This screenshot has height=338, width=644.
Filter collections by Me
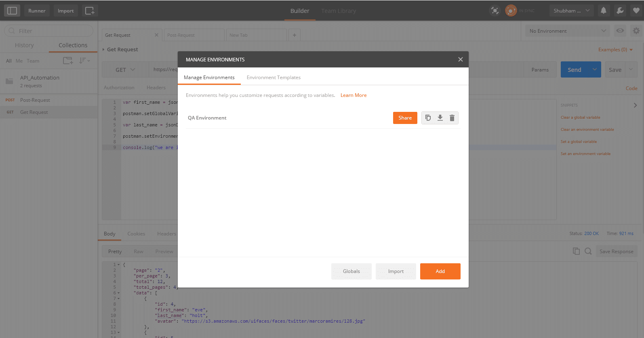tap(19, 61)
